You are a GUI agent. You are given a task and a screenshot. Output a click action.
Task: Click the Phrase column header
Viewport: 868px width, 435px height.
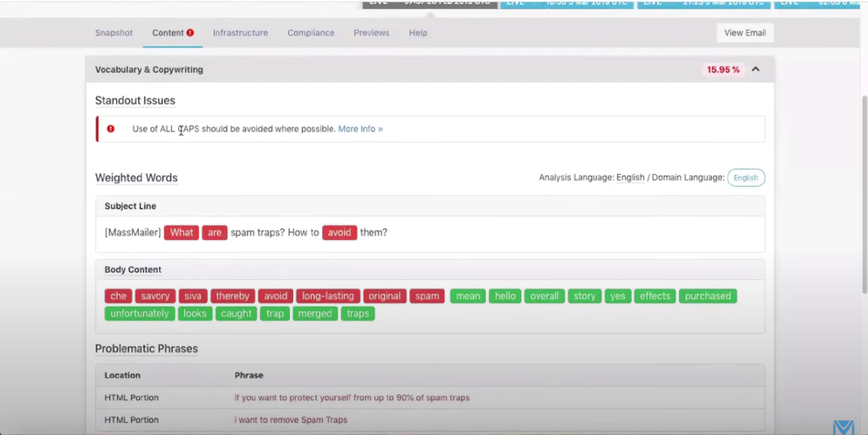click(x=249, y=376)
